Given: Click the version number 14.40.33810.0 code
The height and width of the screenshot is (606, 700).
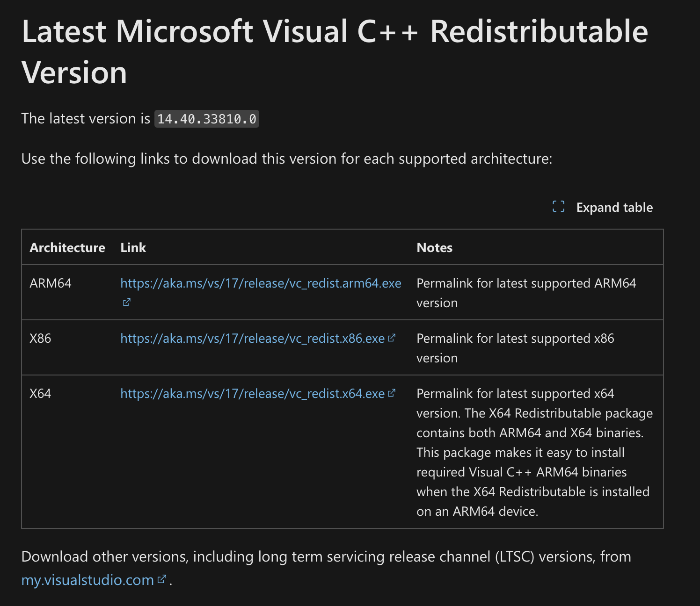Looking at the screenshot, I should 206,119.
